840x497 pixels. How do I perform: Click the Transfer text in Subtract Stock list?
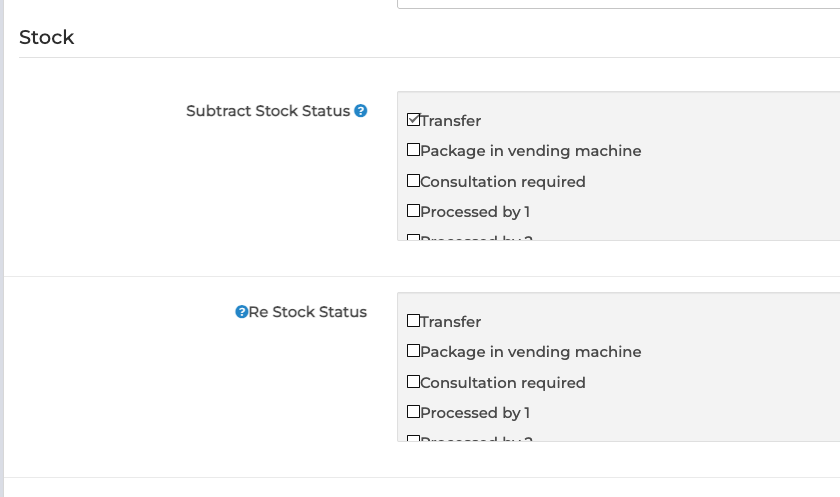tap(451, 121)
